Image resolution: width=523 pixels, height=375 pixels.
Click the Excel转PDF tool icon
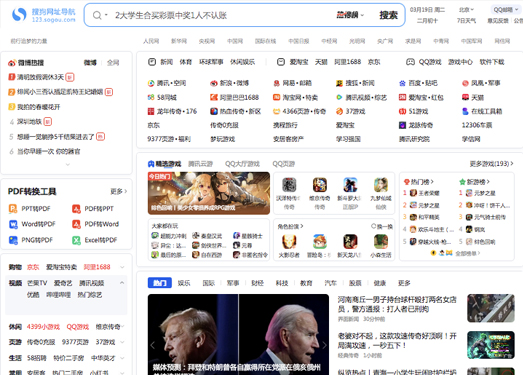click(76, 240)
